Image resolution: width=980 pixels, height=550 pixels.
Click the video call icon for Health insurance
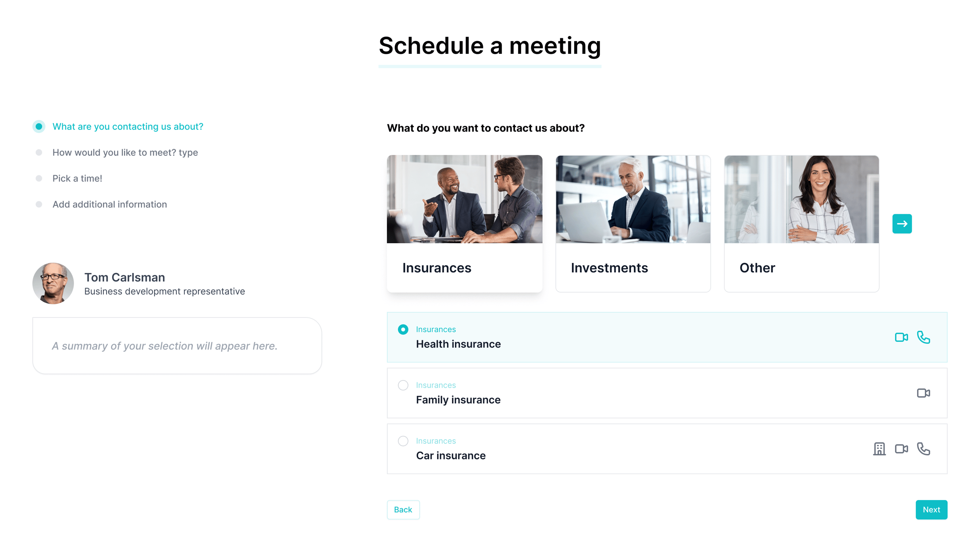pyautogui.click(x=901, y=337)
